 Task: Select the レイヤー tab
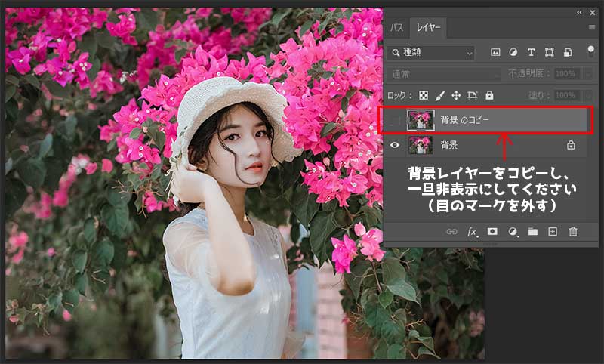[428, 27]
